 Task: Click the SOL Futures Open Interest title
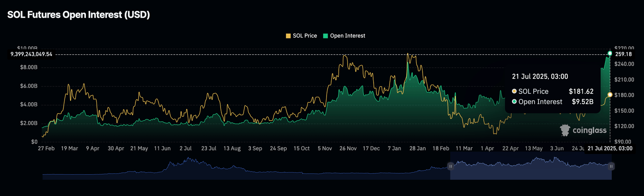coord(78,15)
